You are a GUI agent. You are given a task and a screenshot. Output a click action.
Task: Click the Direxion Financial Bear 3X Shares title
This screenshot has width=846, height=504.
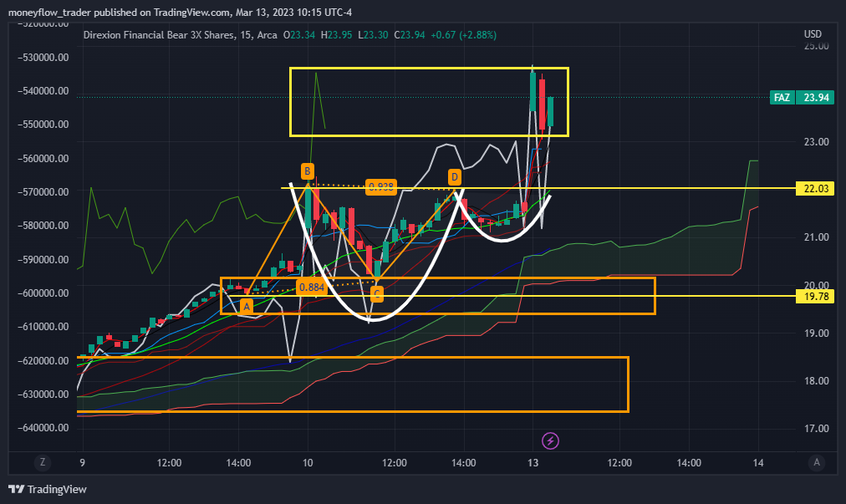point(159,35)
